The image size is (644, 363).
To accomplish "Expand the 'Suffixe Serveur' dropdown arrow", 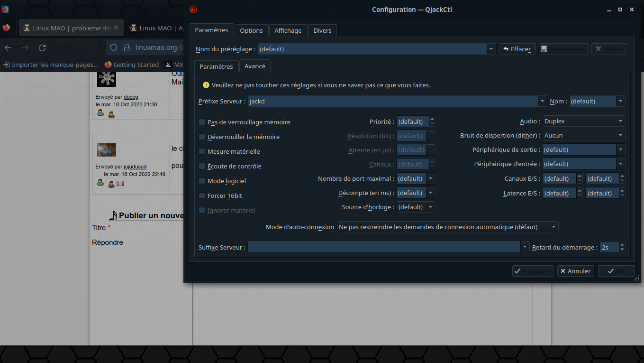I will (x=525, y=247).
